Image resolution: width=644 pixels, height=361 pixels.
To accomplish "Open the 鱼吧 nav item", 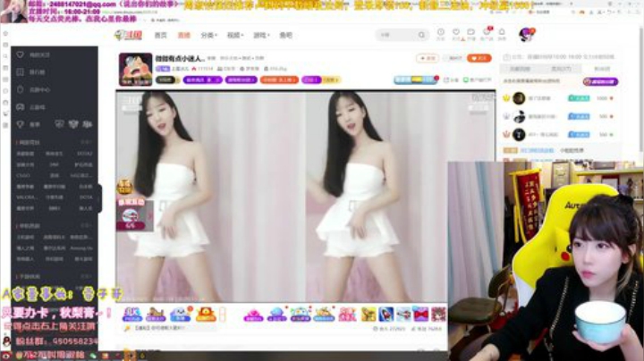I will coord(286,35).
